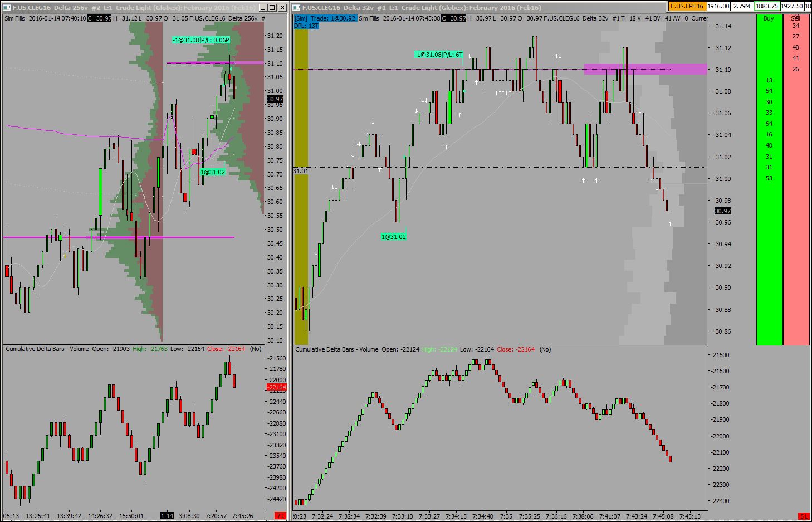Click the orange F.US.EPH16 symbol field
The image size is (812, 522).
(x=687, y=6)
